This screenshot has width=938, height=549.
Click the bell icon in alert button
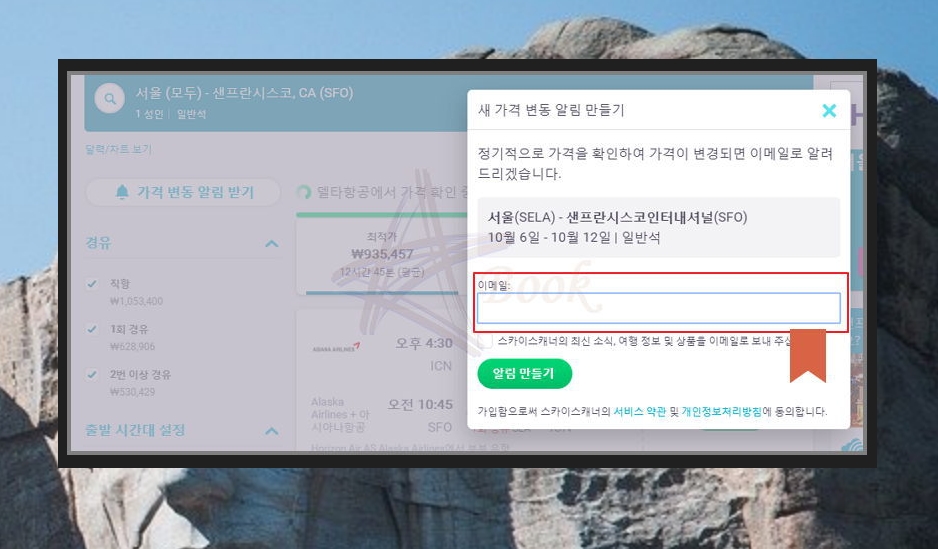[122, 192]
